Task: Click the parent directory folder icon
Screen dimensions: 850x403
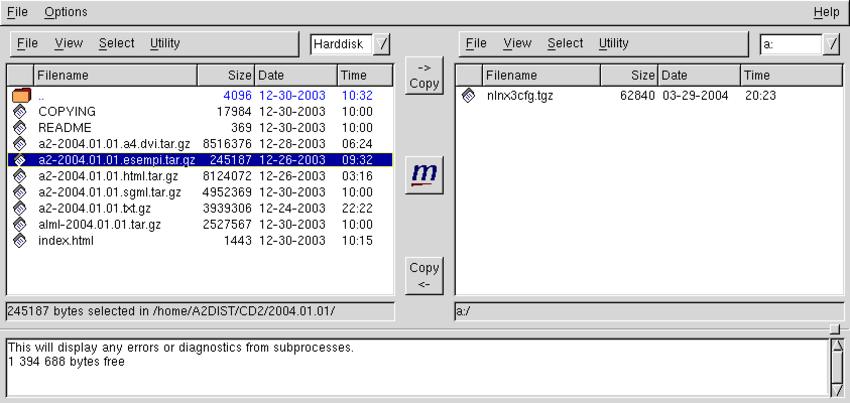Action: pos(20,96)
